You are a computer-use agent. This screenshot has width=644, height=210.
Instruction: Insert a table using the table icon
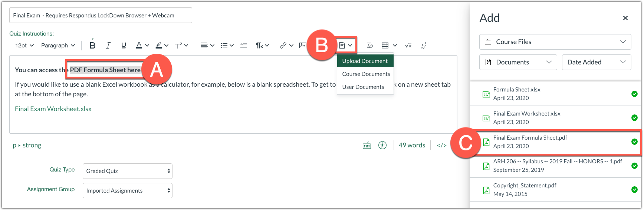[x=385, y=45]
